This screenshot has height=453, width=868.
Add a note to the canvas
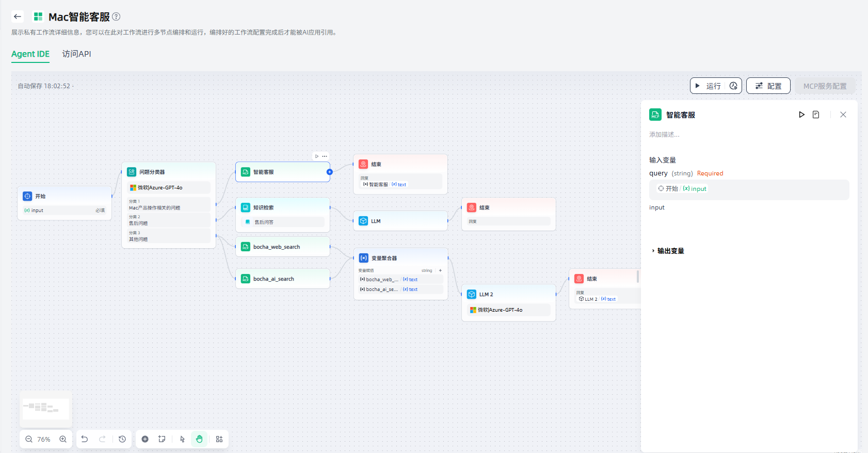(162, 439)
